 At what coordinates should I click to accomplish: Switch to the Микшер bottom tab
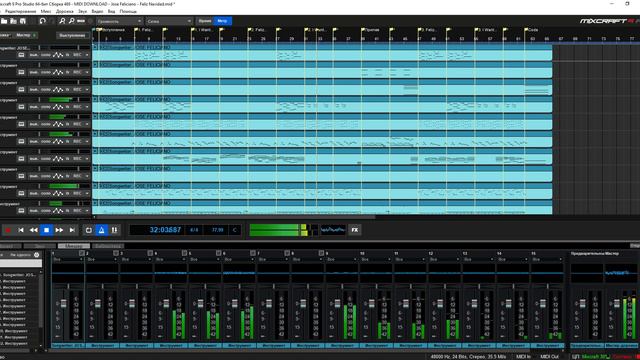[74, 246]
